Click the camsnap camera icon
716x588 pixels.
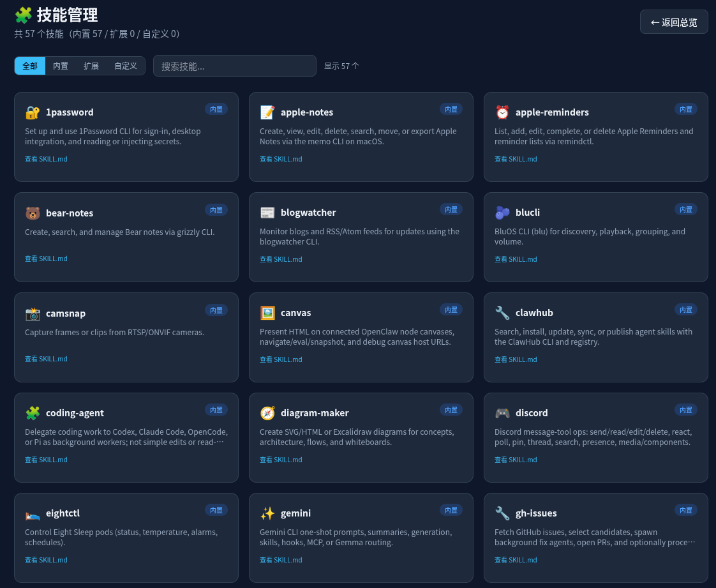point(33,313)
